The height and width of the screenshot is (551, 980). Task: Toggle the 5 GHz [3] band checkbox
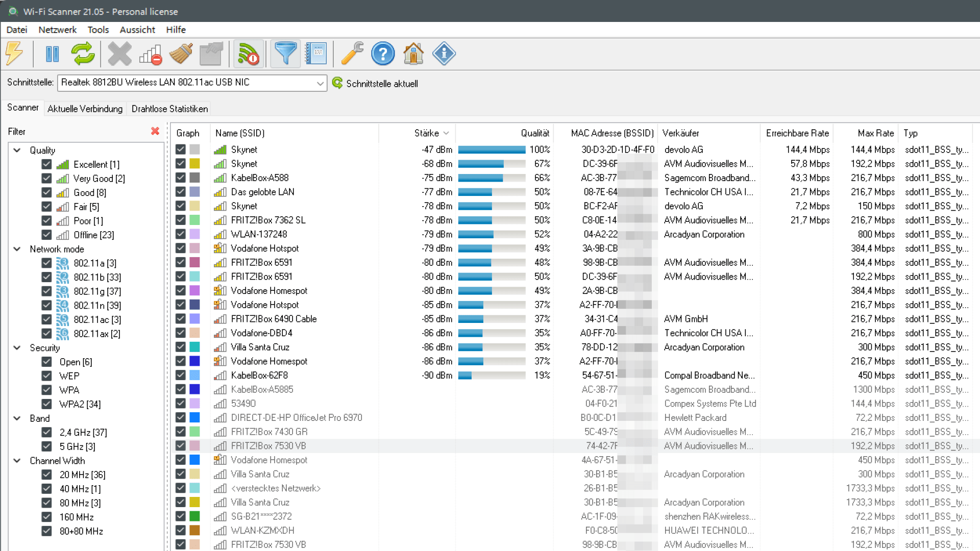46,446
